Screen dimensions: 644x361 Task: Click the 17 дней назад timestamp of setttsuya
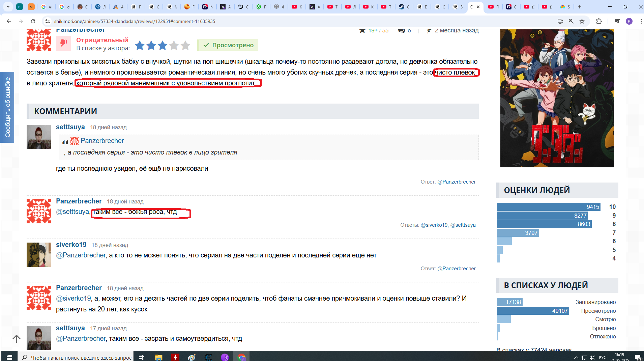pyautogui.click(x=108, y=329)
